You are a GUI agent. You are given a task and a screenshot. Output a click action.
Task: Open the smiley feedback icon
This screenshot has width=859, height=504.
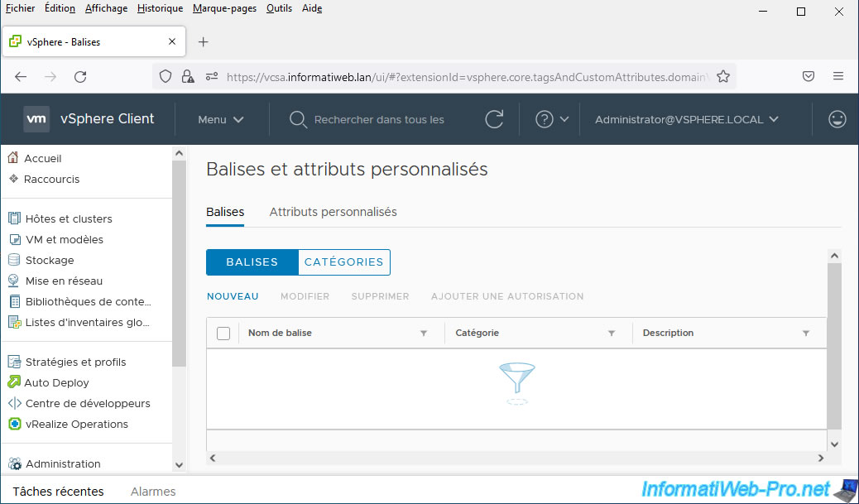(x=837, y=119)
